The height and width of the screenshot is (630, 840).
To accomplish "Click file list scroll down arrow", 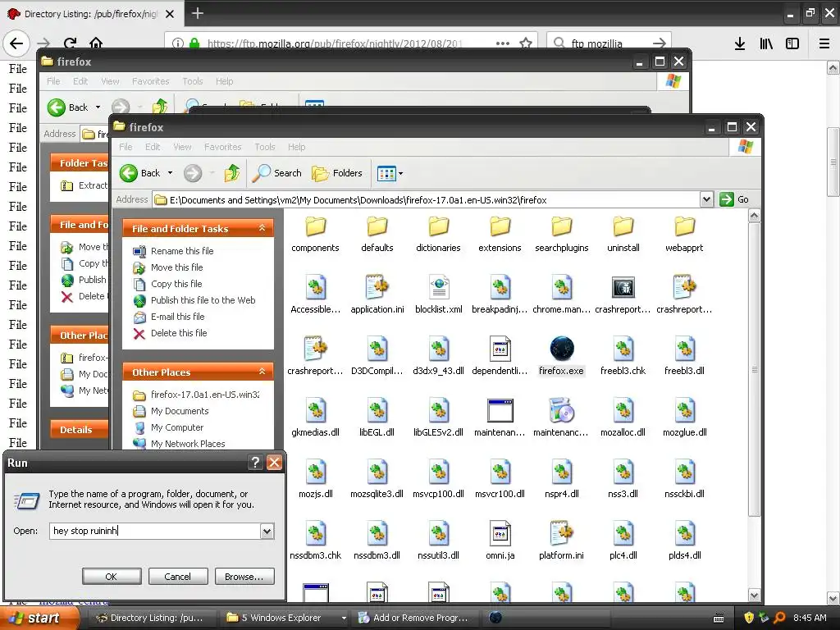I will (x=755, y=595).
